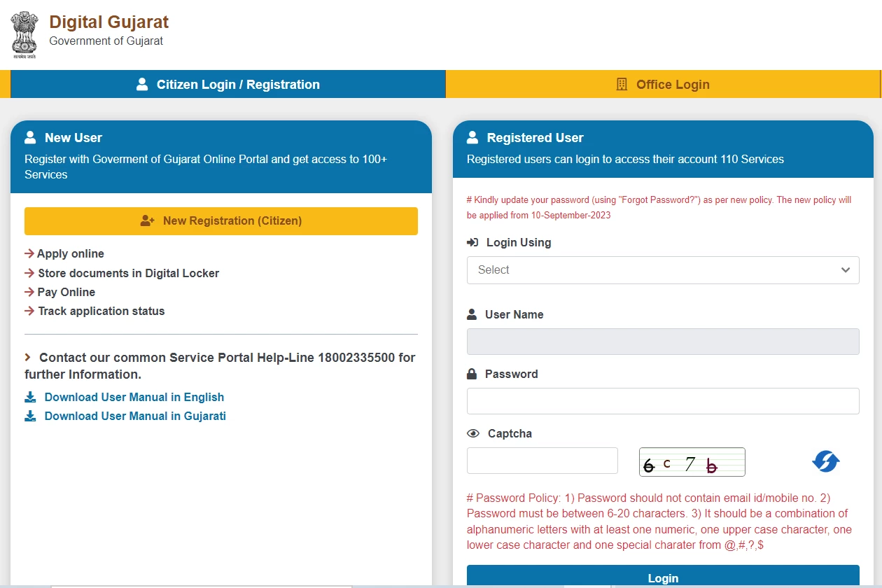
Task: Click the Registered User header icon
Action: pyautogui.click(x=472, y=138)
